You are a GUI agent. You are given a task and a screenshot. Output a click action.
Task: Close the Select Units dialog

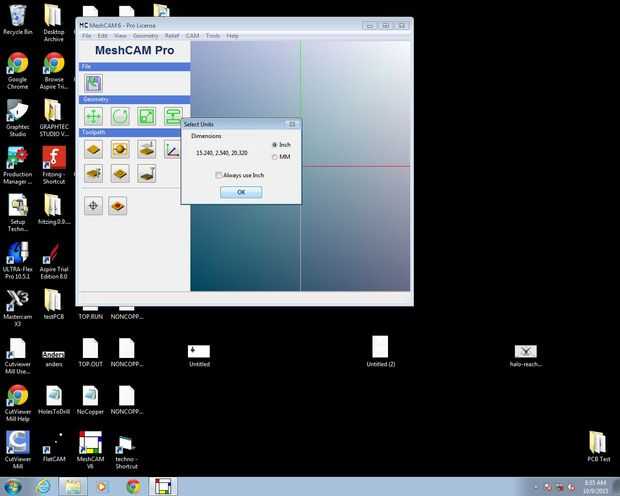(292, 124)
